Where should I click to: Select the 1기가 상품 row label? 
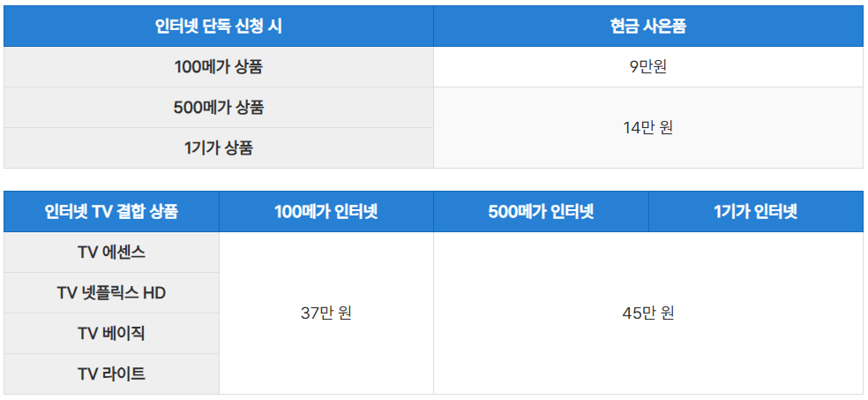[x=219, y=148]
